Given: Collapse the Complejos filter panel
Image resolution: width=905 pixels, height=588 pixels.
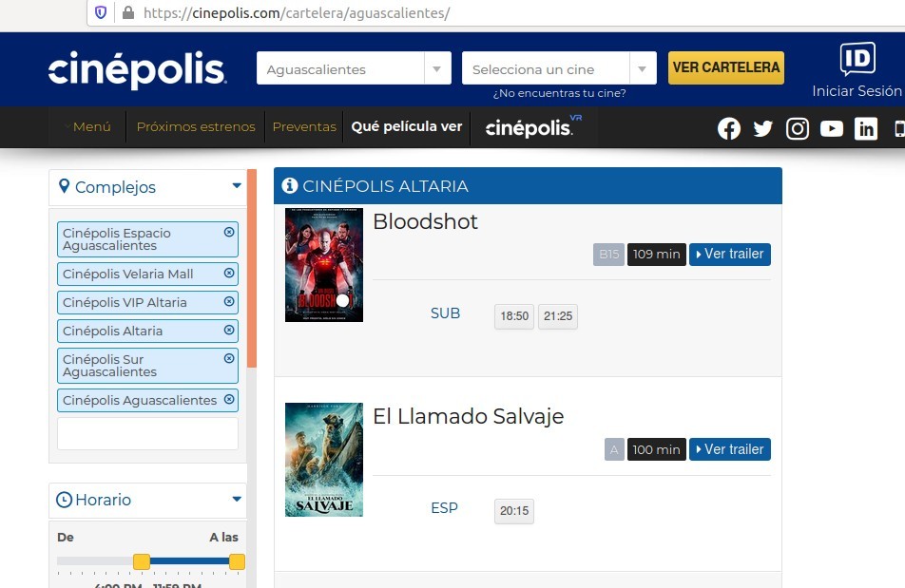Looking at the screenshot, I should click(237, 185).
